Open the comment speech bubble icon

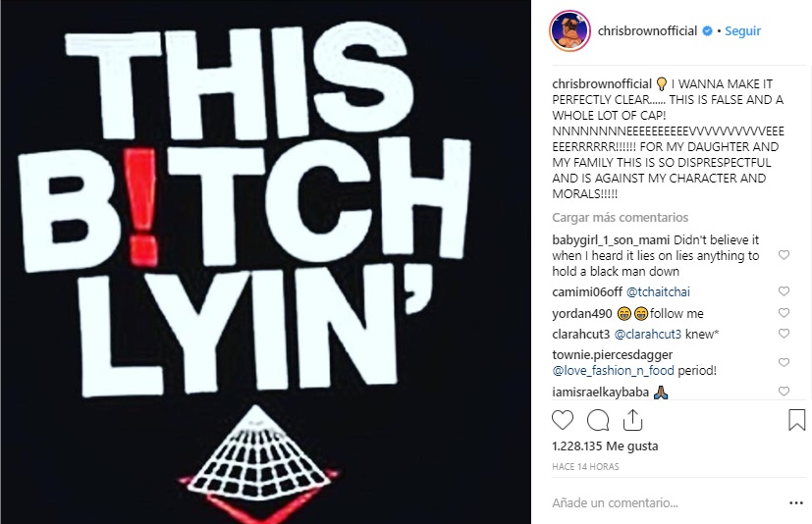598,420
